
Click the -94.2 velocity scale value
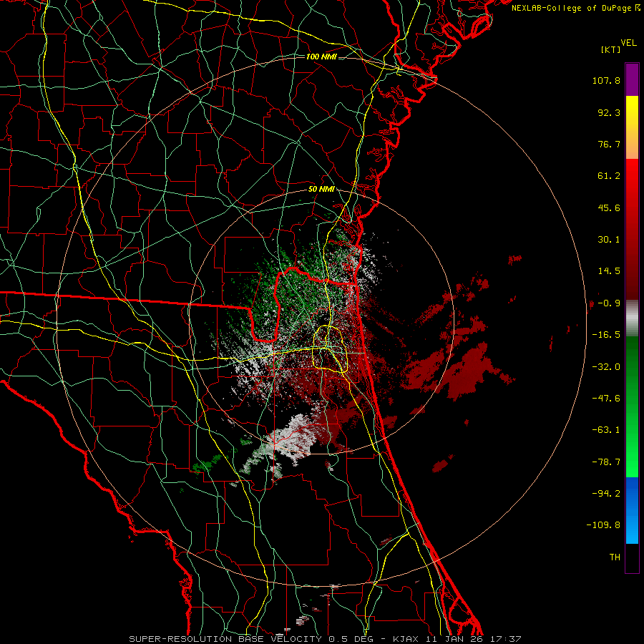606,494
